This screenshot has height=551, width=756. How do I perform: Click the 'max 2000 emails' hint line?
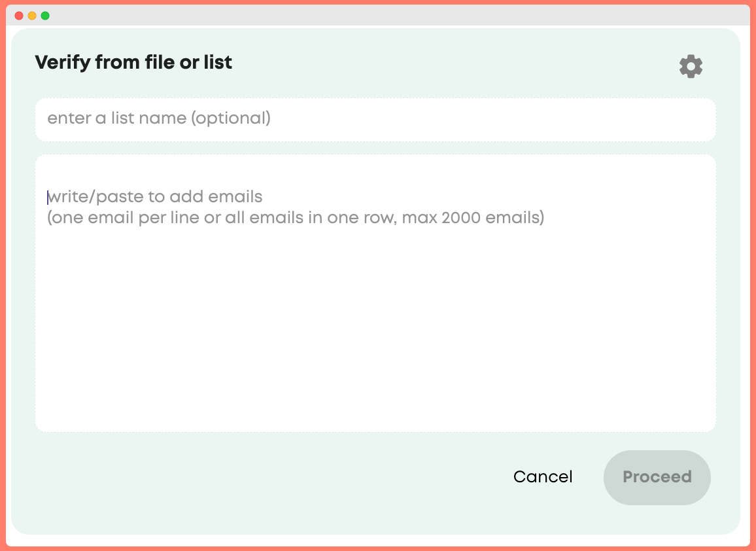pos(296,218)
